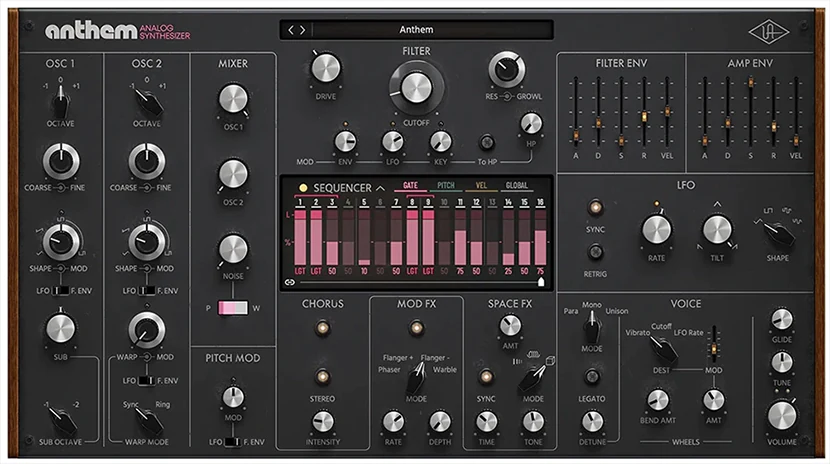The height and width of the screenshot is (464, 830).
Task: Click the filter Drive knob
Action: 326,68
